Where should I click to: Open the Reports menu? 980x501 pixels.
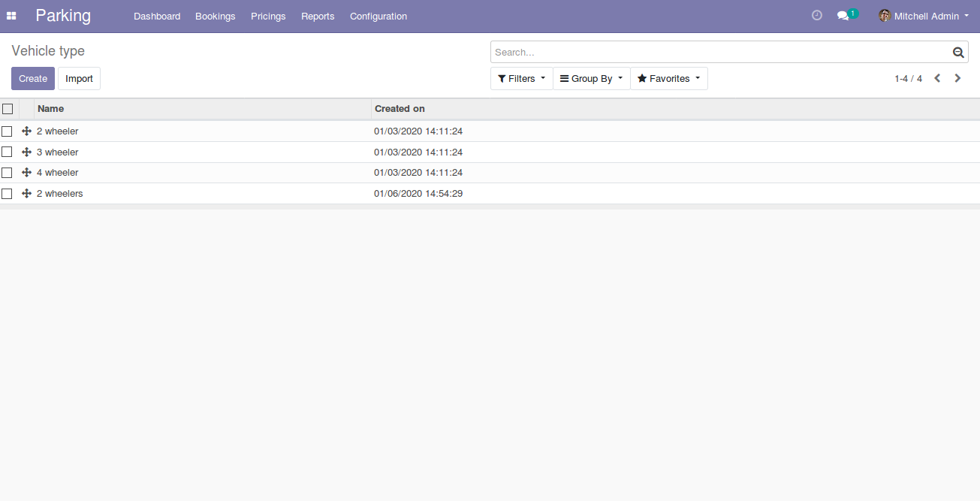pos(318,16)
